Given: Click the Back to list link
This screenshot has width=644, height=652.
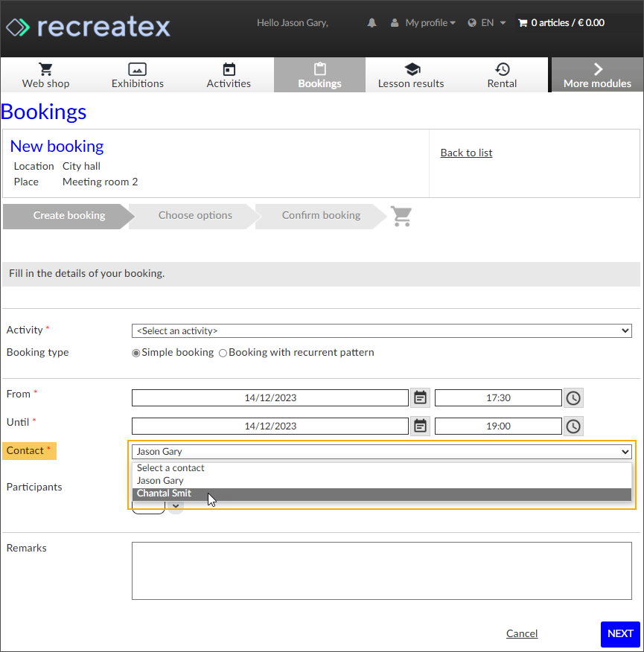Looking at the screenshot, I should (466, 153).
